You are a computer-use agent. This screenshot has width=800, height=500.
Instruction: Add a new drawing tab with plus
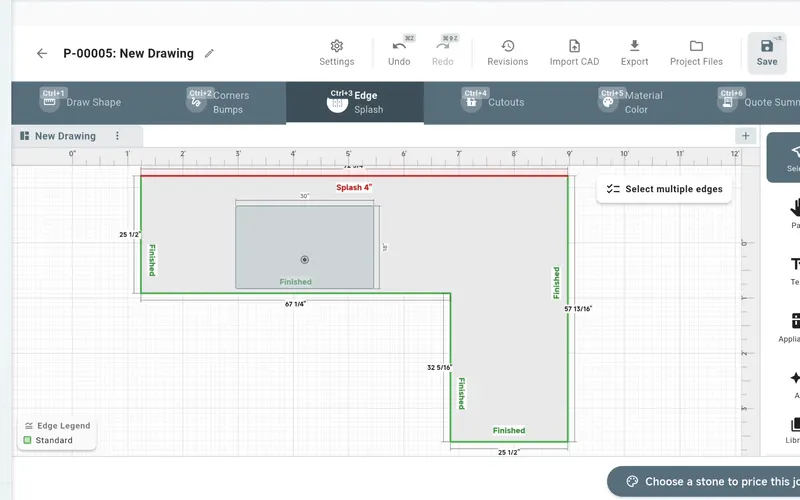[745, 136]
